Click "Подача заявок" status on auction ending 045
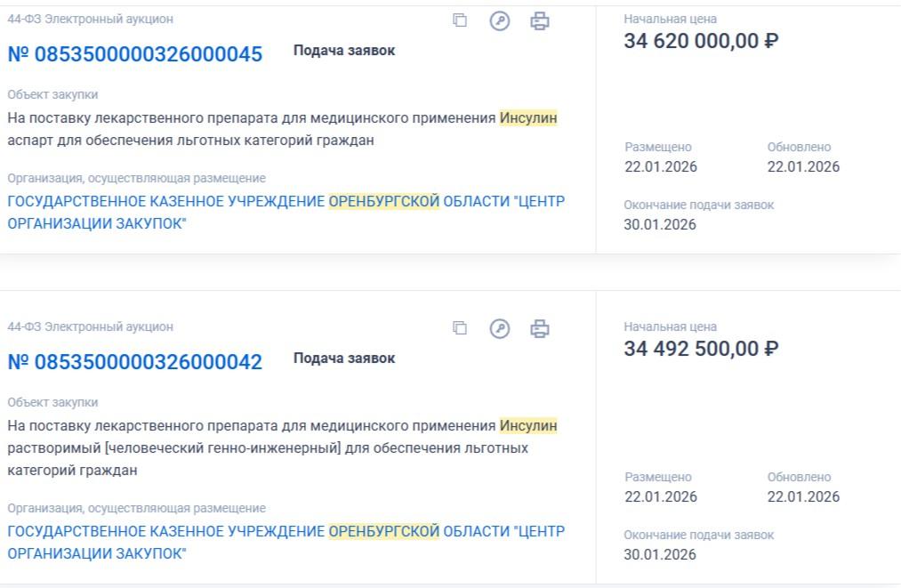The height and width of the screenshot is (588, 901). click(344, 51)
